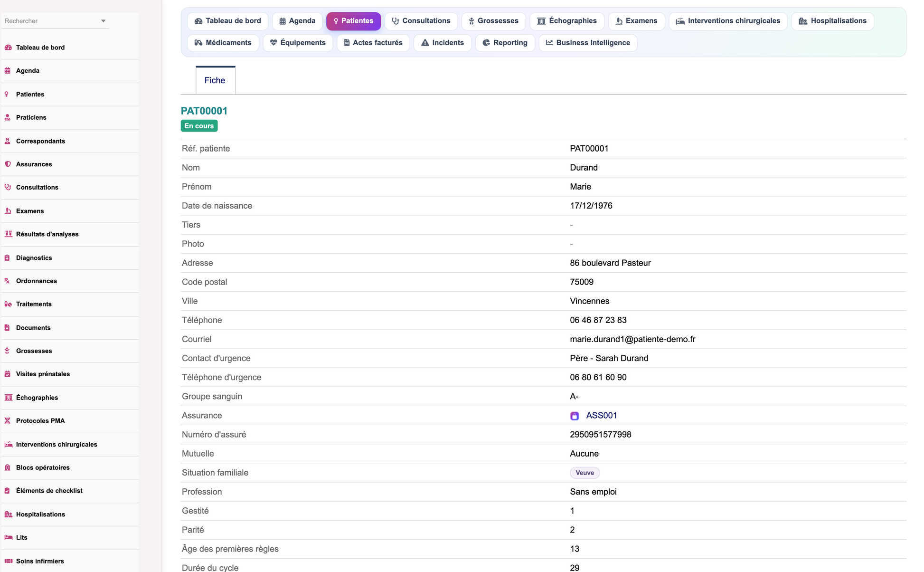Click the ASS001 insurance record icon
The image size is (924, 572).
click(x=575, y=416)
